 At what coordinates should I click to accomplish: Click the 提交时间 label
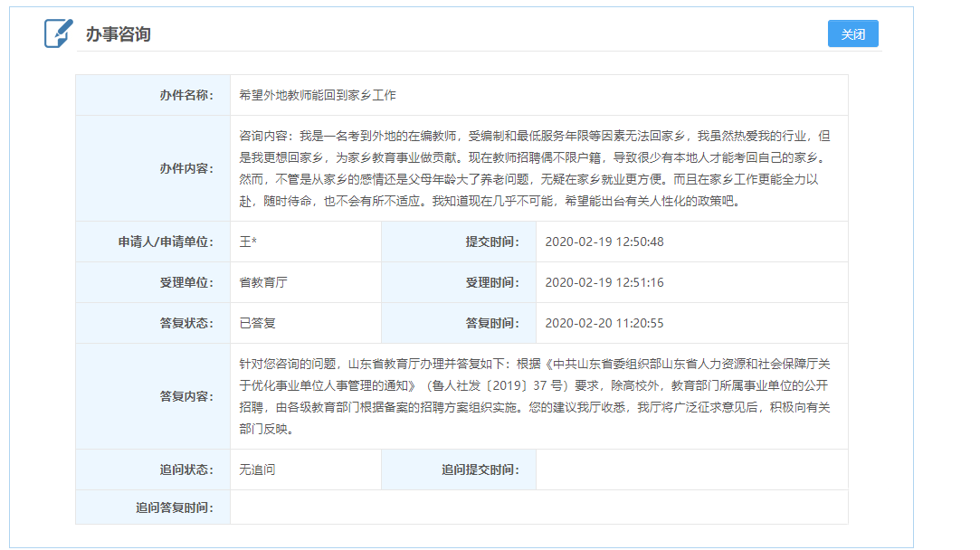coord(492,242)
